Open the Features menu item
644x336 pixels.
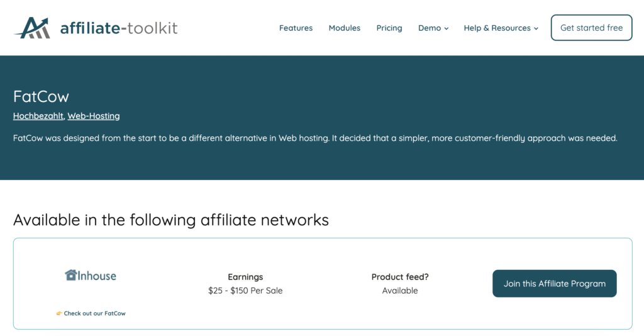[x=296, y=28]
